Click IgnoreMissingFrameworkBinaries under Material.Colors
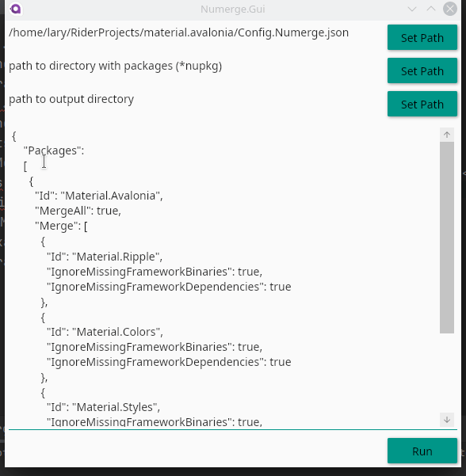466x476 pixels. pyautogui.click(x=155, y=347)
